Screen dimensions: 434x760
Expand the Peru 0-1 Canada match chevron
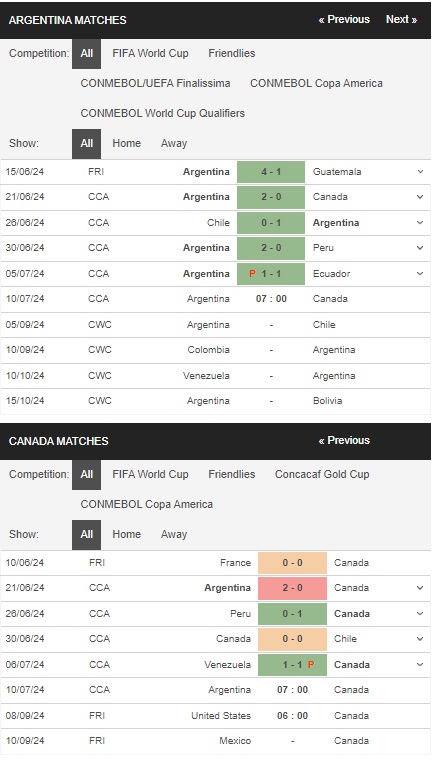(x=420, y=614)
